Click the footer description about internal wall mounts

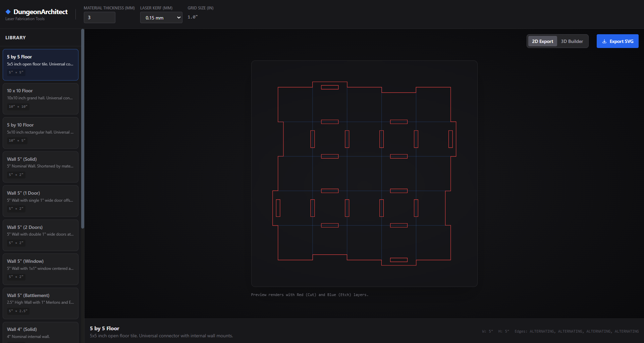161,336
